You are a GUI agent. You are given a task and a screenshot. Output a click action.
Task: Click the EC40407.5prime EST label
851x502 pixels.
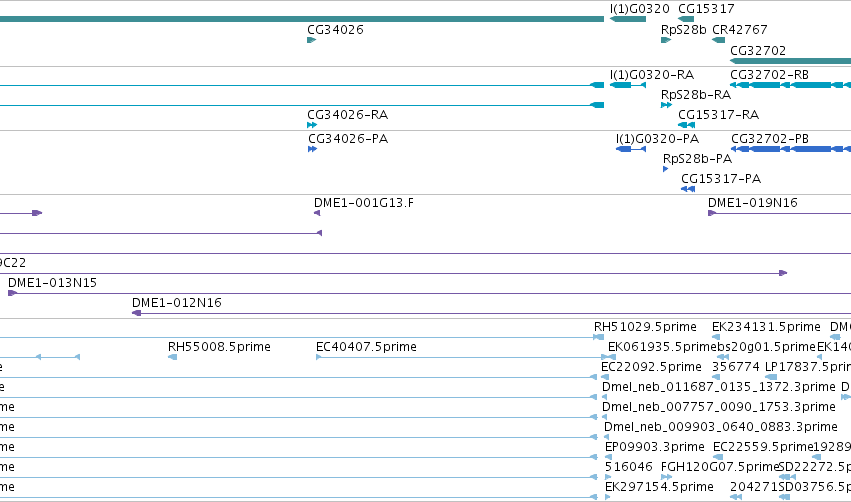point(366,347)
